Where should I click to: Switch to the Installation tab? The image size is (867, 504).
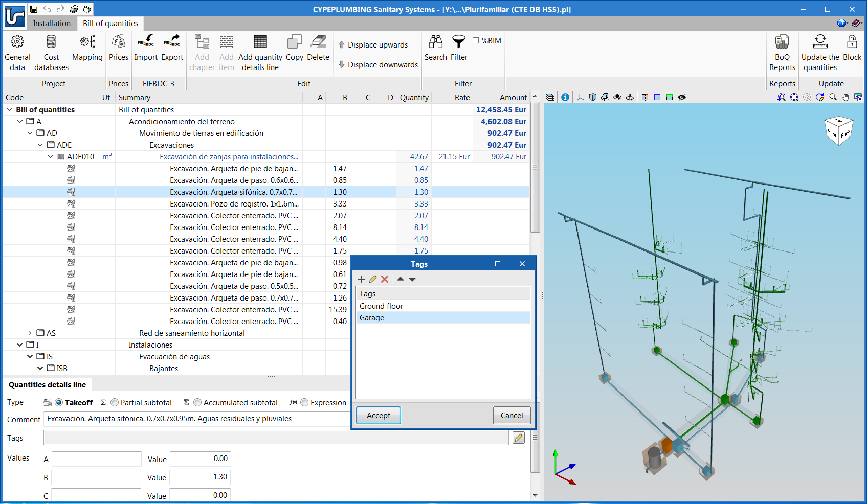click(52, 24)
